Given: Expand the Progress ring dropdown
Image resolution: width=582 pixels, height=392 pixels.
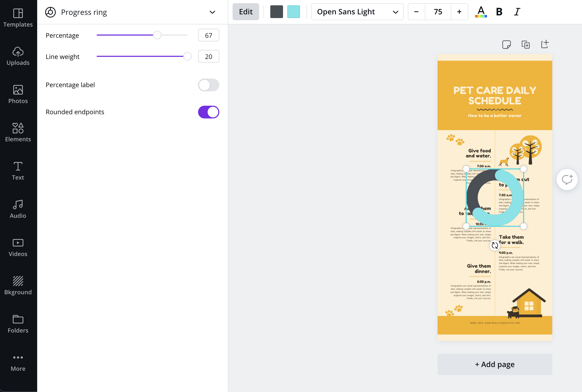Looking at the screenshot, I should 212,12.
